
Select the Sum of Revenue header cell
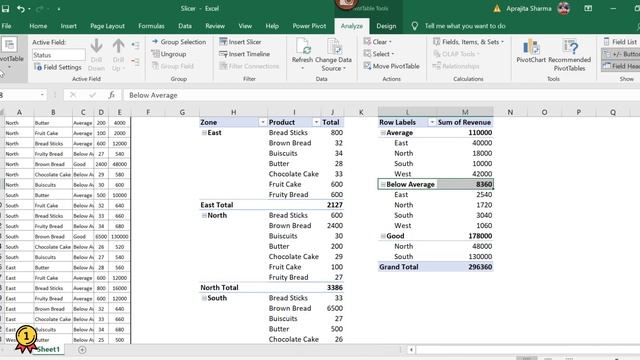[465, 122]
